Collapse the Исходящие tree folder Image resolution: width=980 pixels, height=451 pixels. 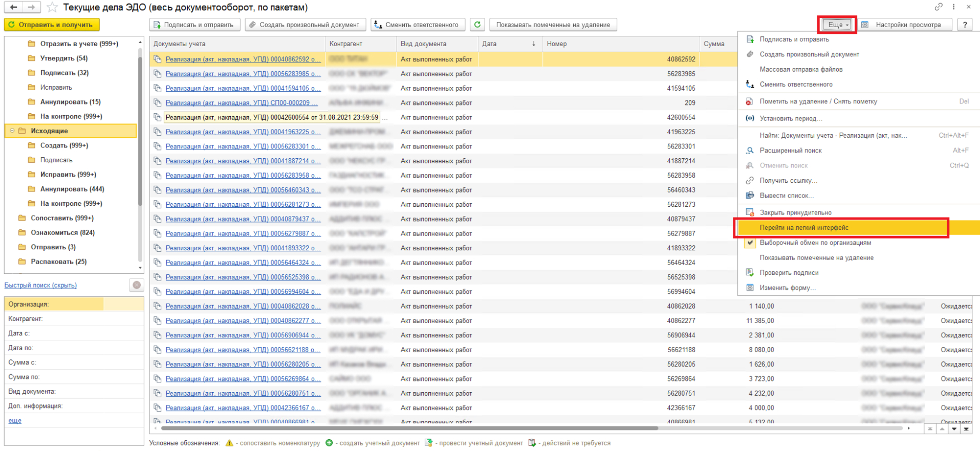[13, 131]
